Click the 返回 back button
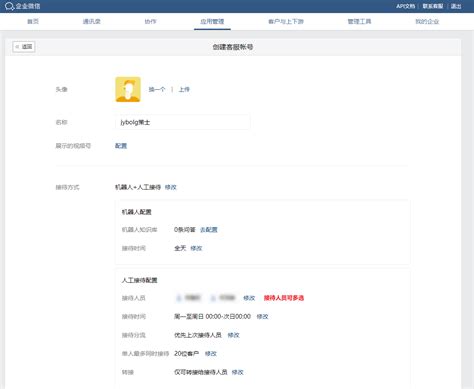Image resolution: width=474 pixels, height=389 pixels. (x=24, y=47)
